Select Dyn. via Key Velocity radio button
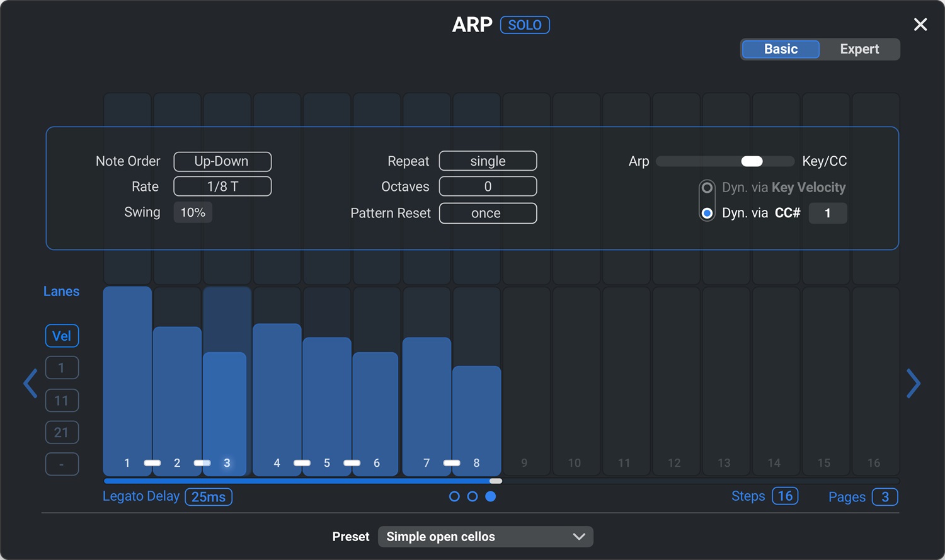This screenshot has width=945, height=560. 707,188
